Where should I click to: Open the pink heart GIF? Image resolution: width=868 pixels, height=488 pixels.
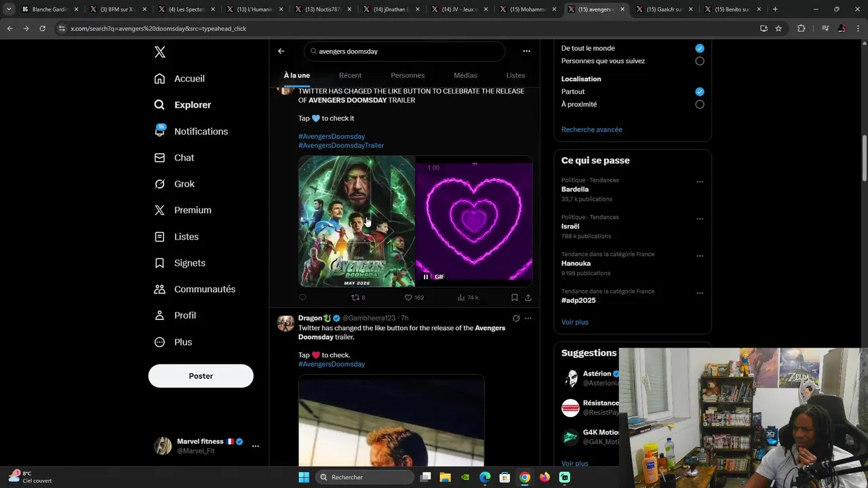pos(474,222)
